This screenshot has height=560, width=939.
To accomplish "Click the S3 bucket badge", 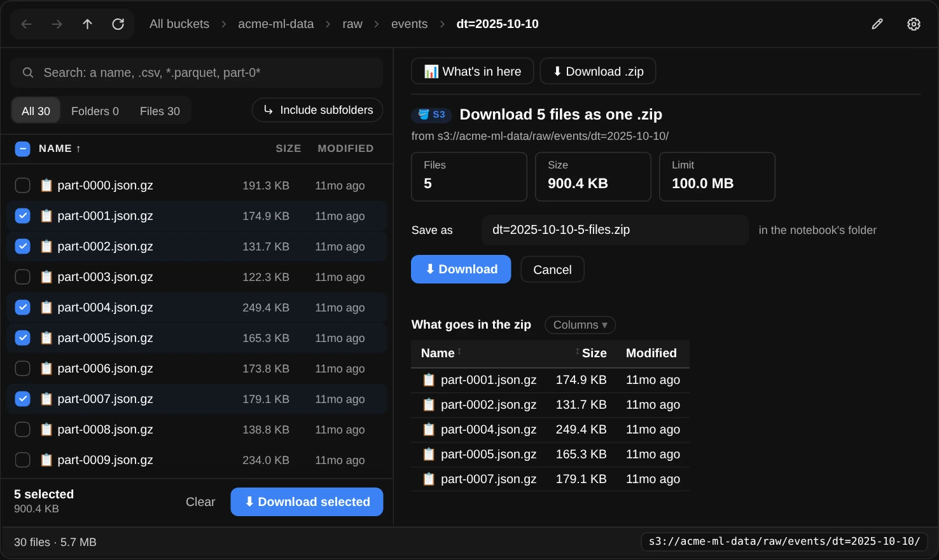I will [431, 115].
